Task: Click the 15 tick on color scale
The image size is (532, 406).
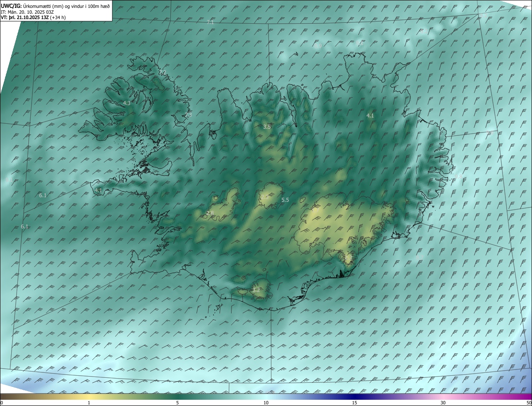Action: [355, 403]
